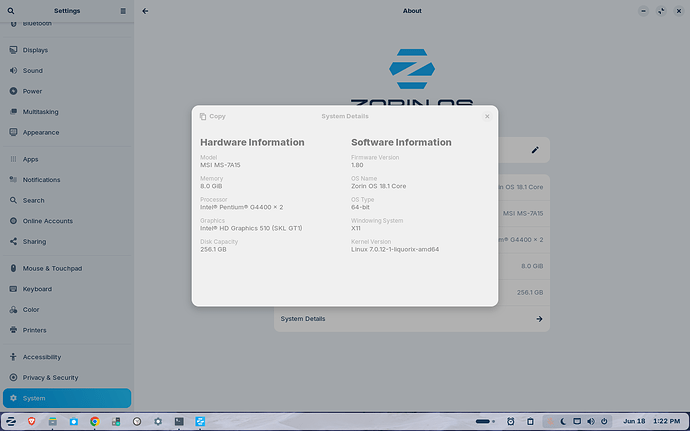This screenshot has height=431, width=690.
Task: Open Printers settings
Action: tap(67, 330)
